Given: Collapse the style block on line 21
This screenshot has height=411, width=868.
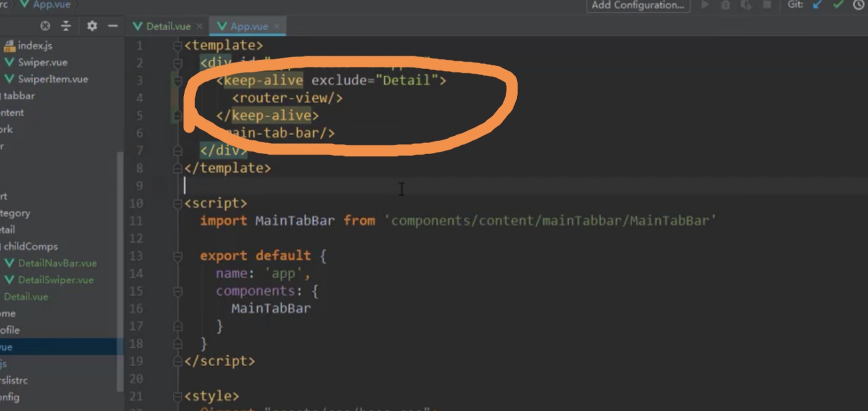Looking at the screenshot, I should tap(177, 396).
